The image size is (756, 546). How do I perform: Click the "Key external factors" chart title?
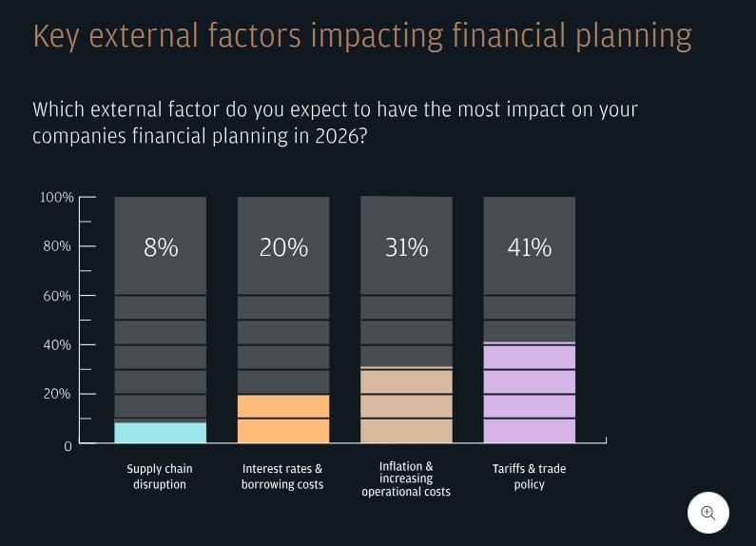point(362,36)
